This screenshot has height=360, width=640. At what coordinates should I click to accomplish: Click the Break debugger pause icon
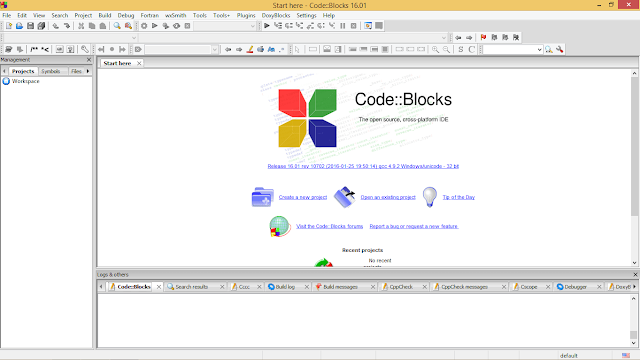[x=343, y=26]
